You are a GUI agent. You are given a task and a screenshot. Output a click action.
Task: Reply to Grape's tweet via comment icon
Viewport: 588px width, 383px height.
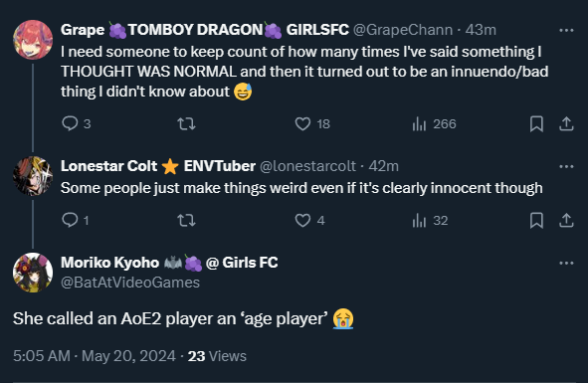click(x=70, y=123)
